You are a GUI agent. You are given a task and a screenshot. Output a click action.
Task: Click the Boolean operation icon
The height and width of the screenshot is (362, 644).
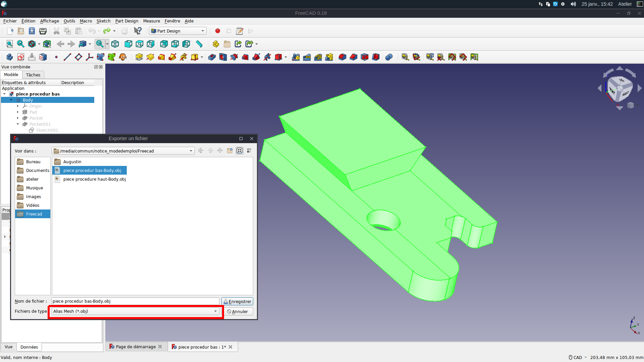[389, 57]
